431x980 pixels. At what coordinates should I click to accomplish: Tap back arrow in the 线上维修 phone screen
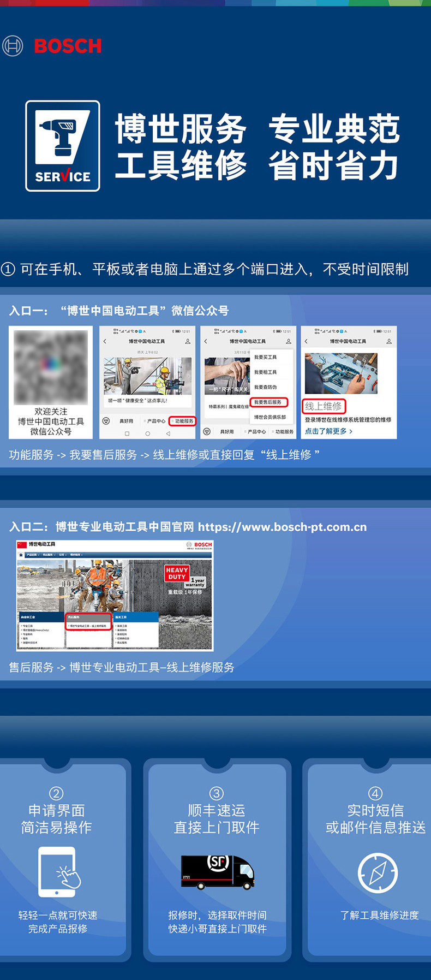click(306, 341)
